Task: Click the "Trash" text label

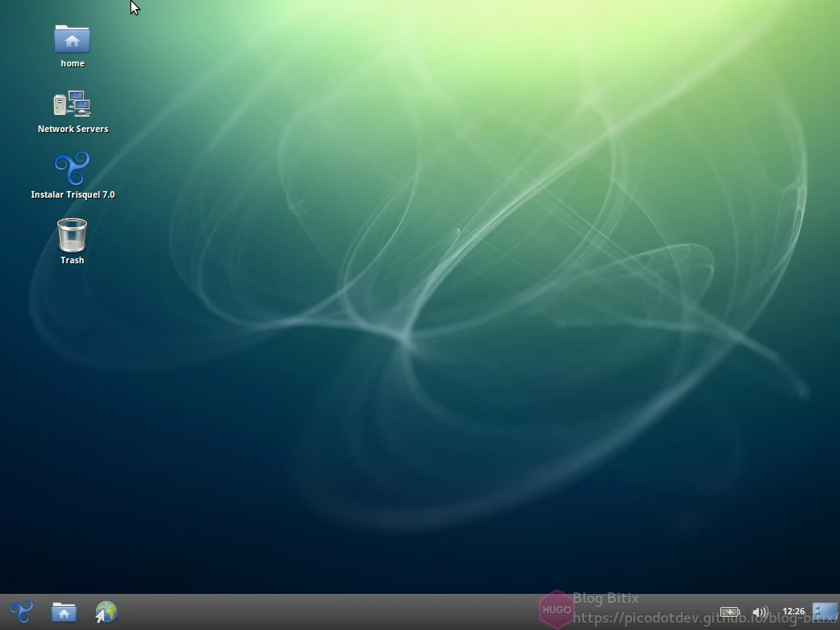Action: 72,260
